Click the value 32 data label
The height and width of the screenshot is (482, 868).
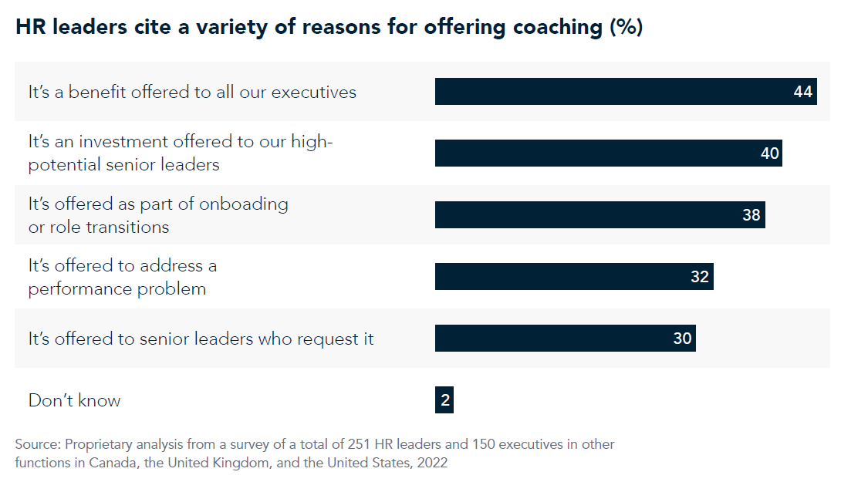click(x=699, y=277)
